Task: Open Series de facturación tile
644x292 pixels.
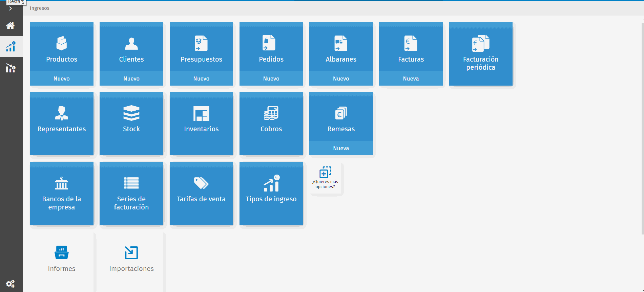Action: click(x=131, y=194)
